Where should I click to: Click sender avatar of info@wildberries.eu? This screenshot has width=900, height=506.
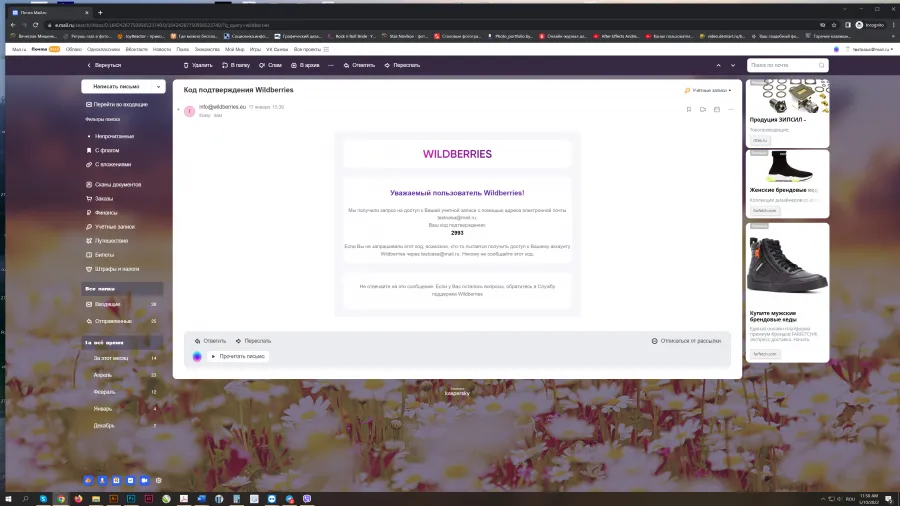[x=189, y=111]
